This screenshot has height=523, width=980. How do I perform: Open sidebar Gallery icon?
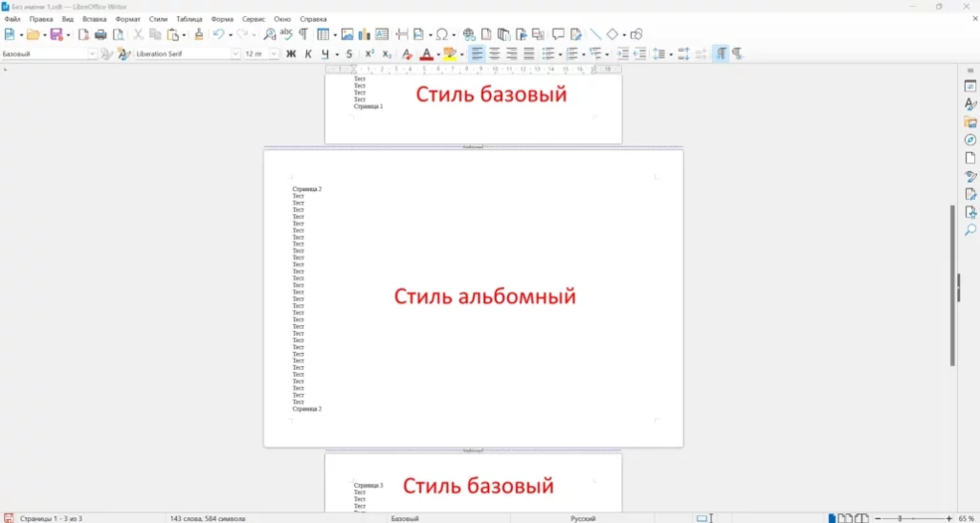click(x=970, y=122)
